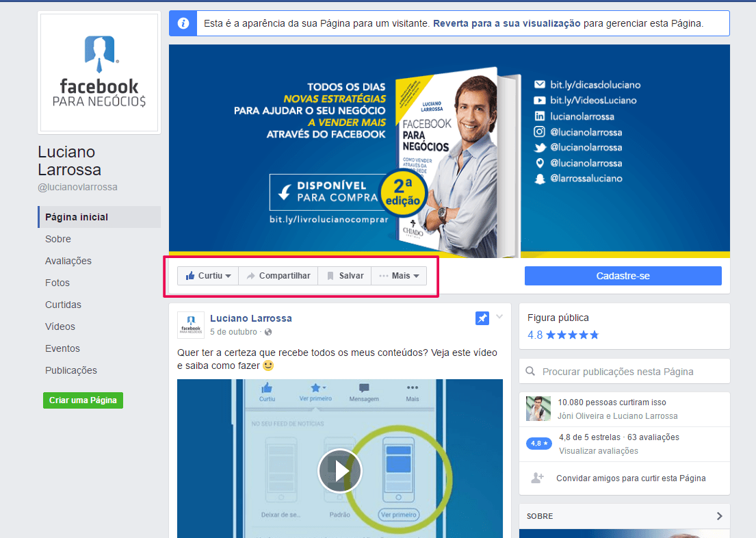Viewport: 756px width, 538px height.
Task: Expand the SOBRE section arrow
Action: pyautogui.click(x=719, y=516)
